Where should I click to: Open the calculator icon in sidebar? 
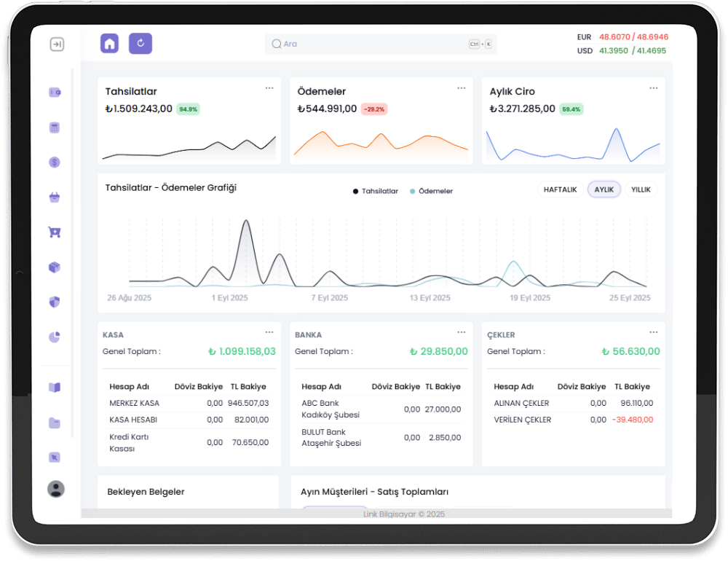pyautogui.click(x=55, y=127)
